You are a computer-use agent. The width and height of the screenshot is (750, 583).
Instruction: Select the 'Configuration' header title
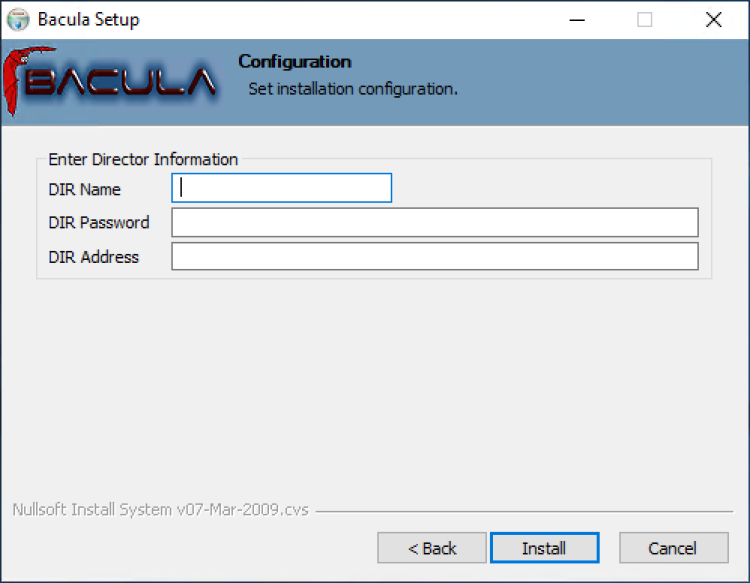295,62
